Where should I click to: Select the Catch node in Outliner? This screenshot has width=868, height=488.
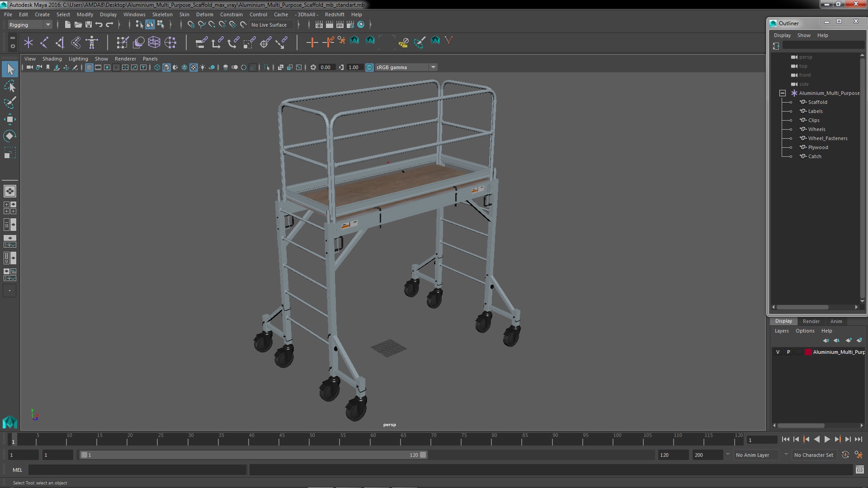[815, 156]
